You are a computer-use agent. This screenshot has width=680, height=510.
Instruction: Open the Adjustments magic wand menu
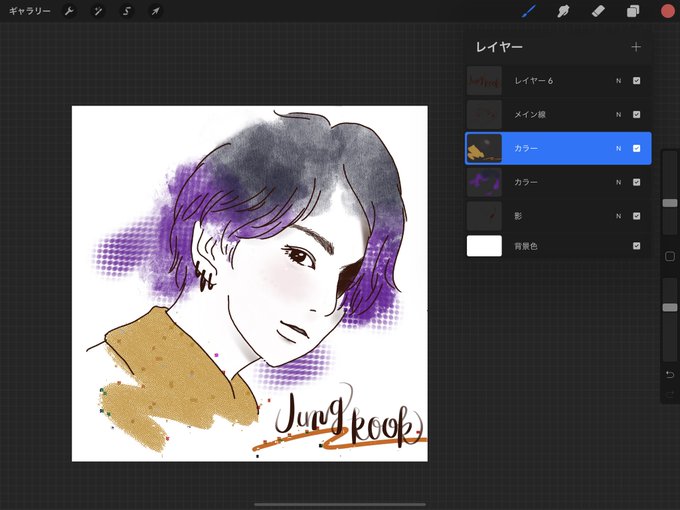pyautogui.click(x=98, y=11)
